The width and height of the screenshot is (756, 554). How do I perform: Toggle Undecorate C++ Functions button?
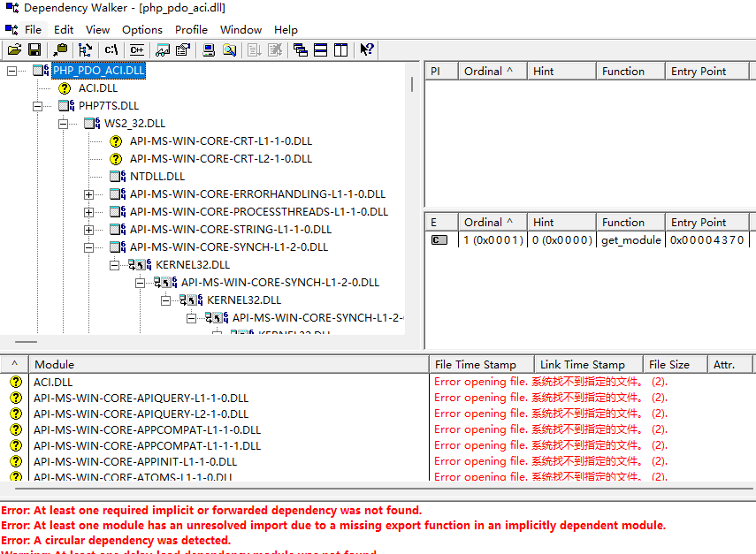point(134,49)
